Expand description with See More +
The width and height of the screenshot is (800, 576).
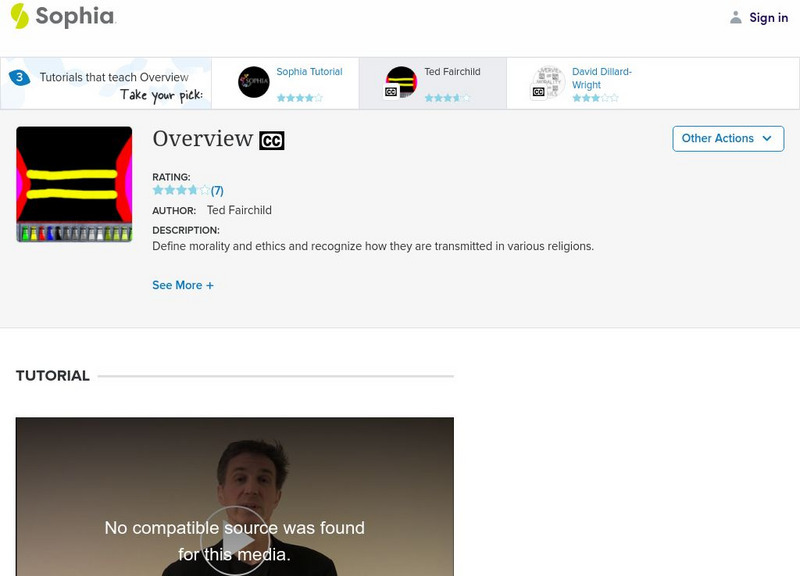coord(183,285)
